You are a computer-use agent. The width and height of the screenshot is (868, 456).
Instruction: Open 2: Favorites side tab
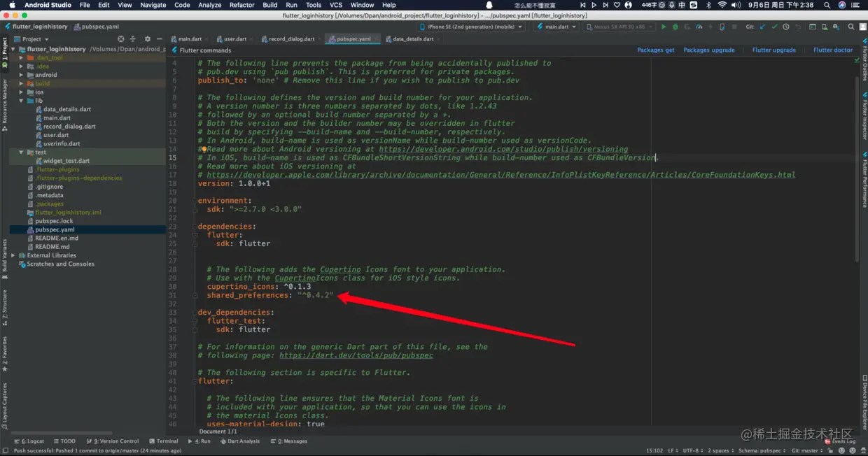4,353
